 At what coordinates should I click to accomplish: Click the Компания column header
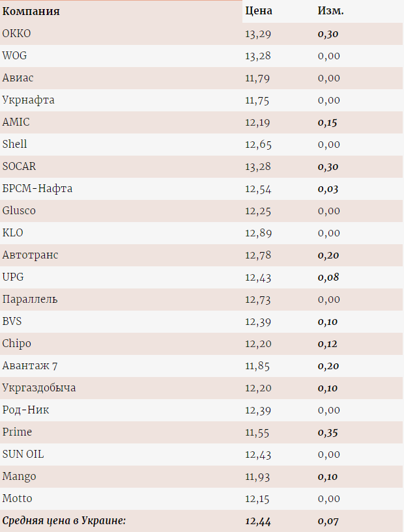31,12
